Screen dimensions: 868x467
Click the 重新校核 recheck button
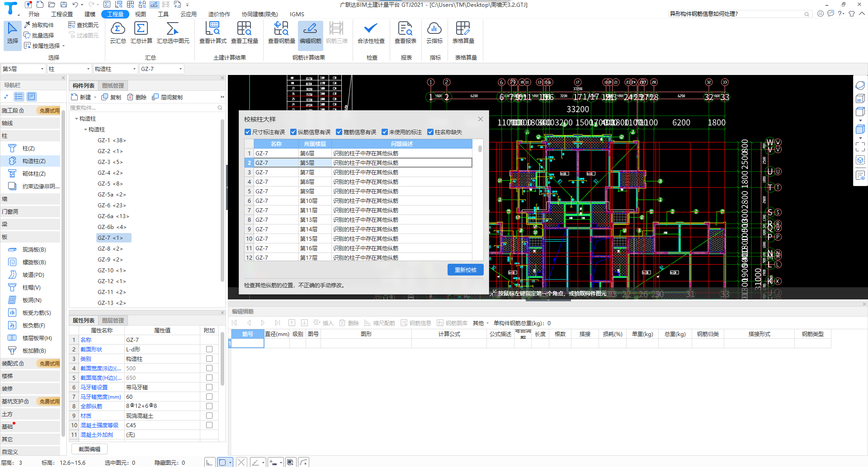tap(466, 270)
